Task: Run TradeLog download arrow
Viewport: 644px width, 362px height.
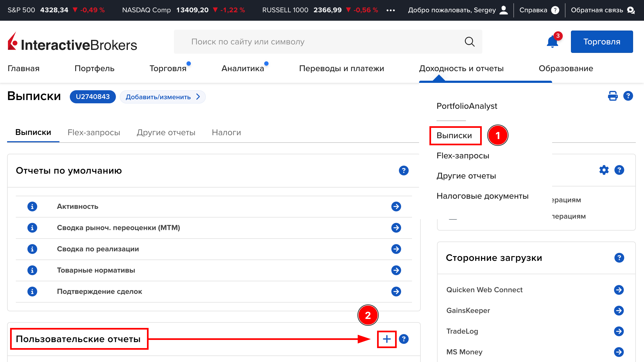Action: click(x=619, y=331)
